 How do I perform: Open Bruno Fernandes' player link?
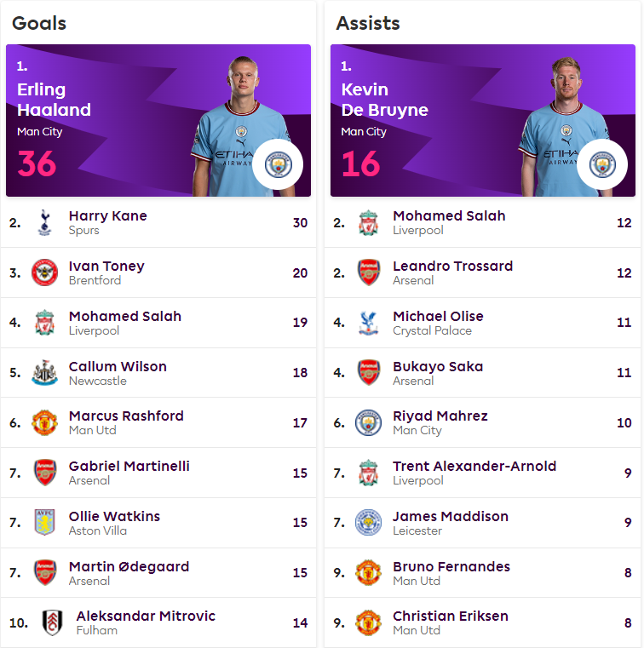coord(451,566)
